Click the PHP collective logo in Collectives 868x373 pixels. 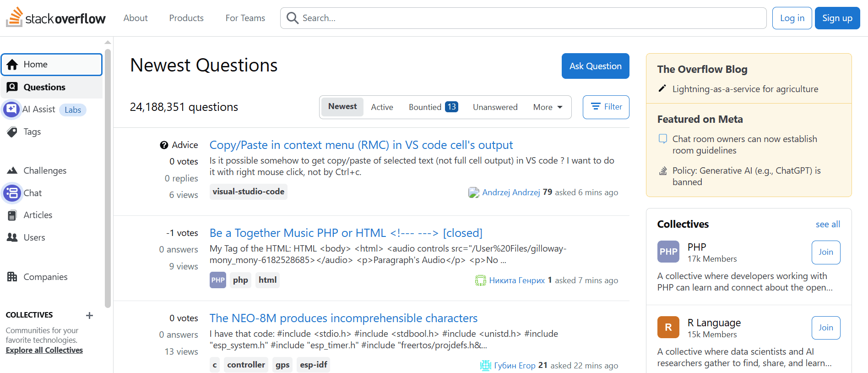668,252
